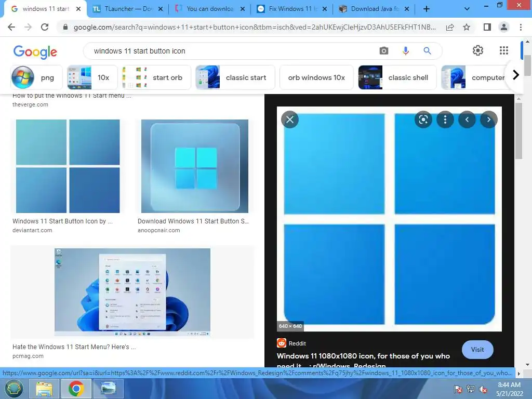Screen dimensions: 532x399
Task: Open pcmag Start Menu screenshot thumbnail
Action: [132, 292]
